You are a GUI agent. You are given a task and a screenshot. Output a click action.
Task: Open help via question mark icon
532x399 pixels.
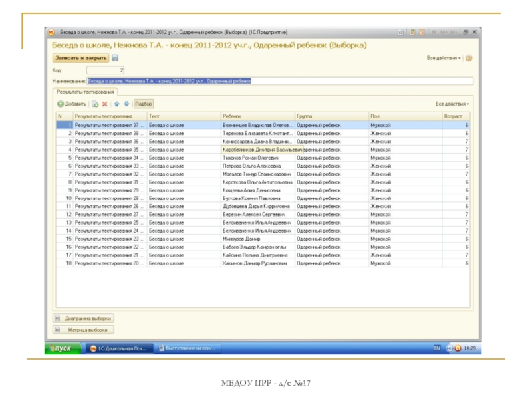[469, 59]
